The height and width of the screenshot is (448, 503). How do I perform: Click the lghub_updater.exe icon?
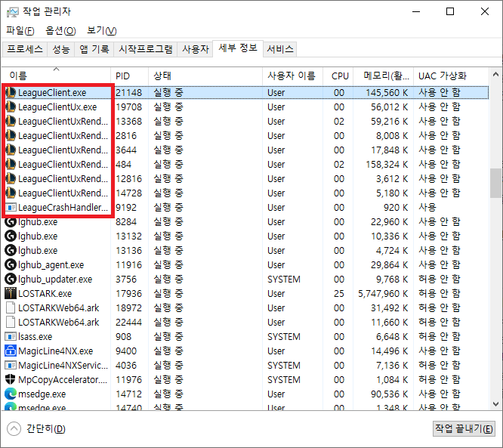11,280
